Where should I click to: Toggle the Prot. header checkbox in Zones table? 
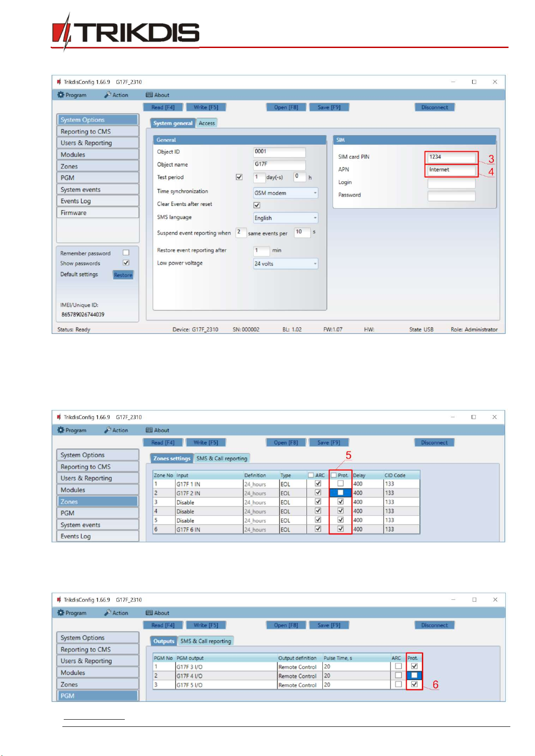pyautogui.click(x=333, y=475)
